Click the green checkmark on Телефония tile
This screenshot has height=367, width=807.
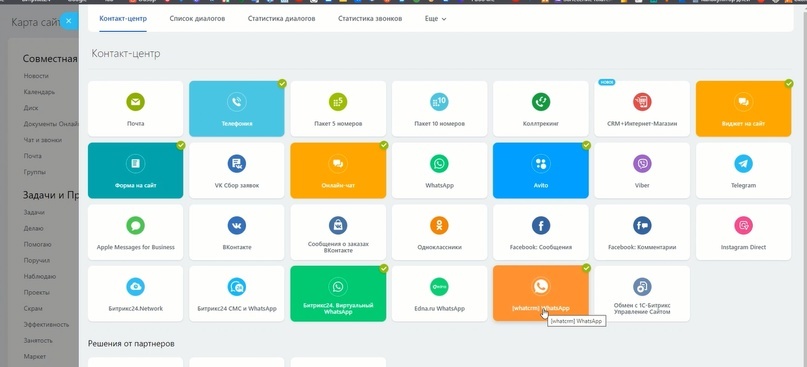(x=282, y=83)
